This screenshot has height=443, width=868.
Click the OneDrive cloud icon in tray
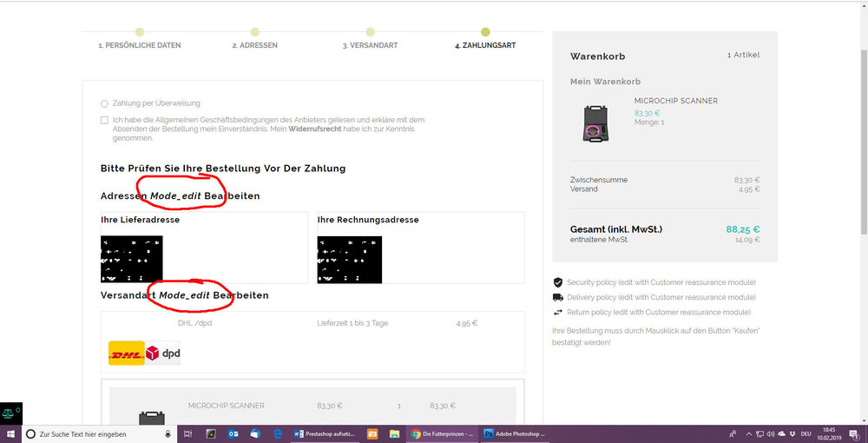click(x=782, y=434)
